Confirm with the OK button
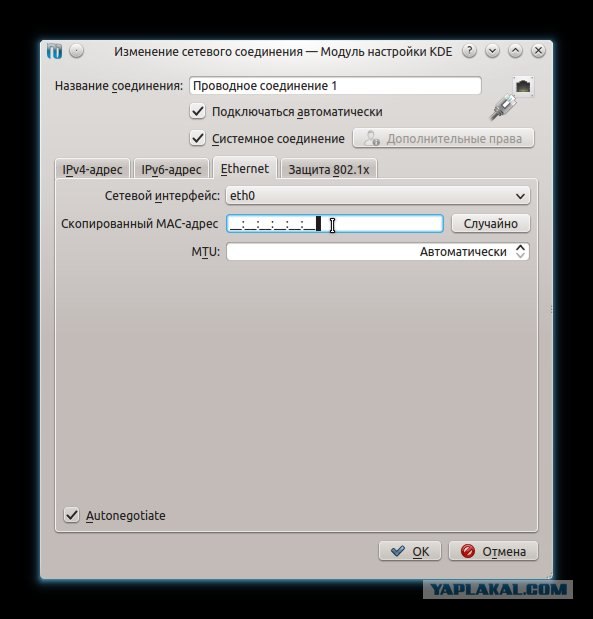The image size is (593, 619). [410, 551]
